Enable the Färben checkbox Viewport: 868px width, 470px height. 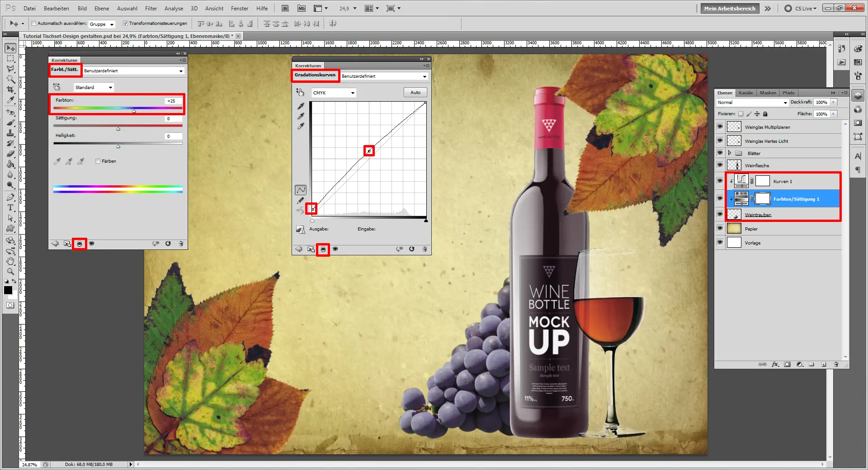(98, 161)
